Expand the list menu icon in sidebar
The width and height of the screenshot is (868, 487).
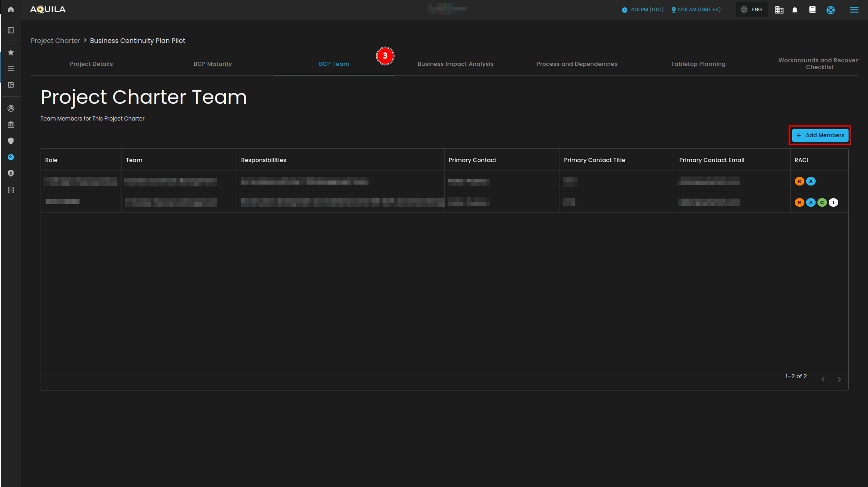11,69
